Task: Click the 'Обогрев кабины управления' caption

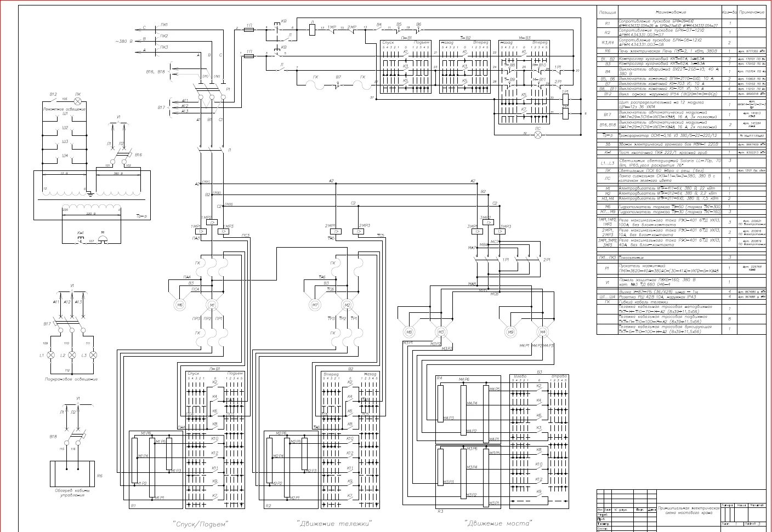Action: [x=72, y=493]
